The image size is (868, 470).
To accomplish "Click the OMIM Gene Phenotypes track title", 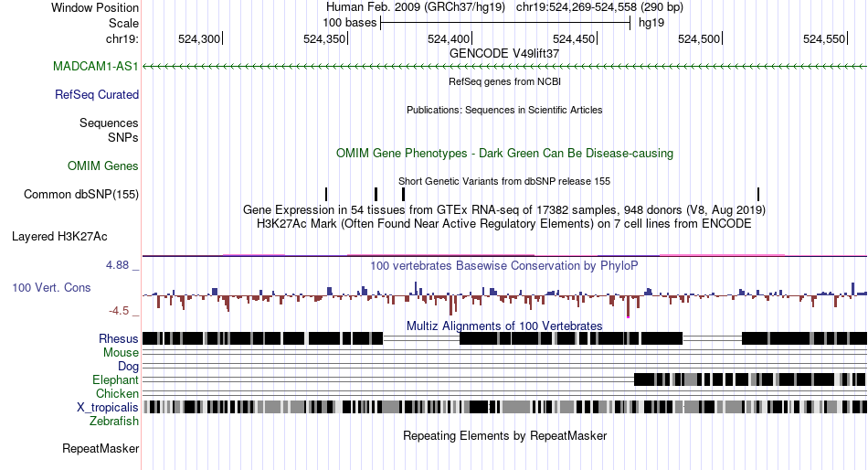I will [x=505, y=153].
